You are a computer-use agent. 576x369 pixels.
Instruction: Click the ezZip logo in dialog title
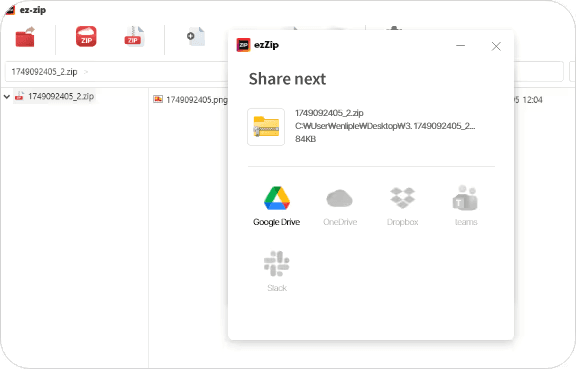(243, 45)
